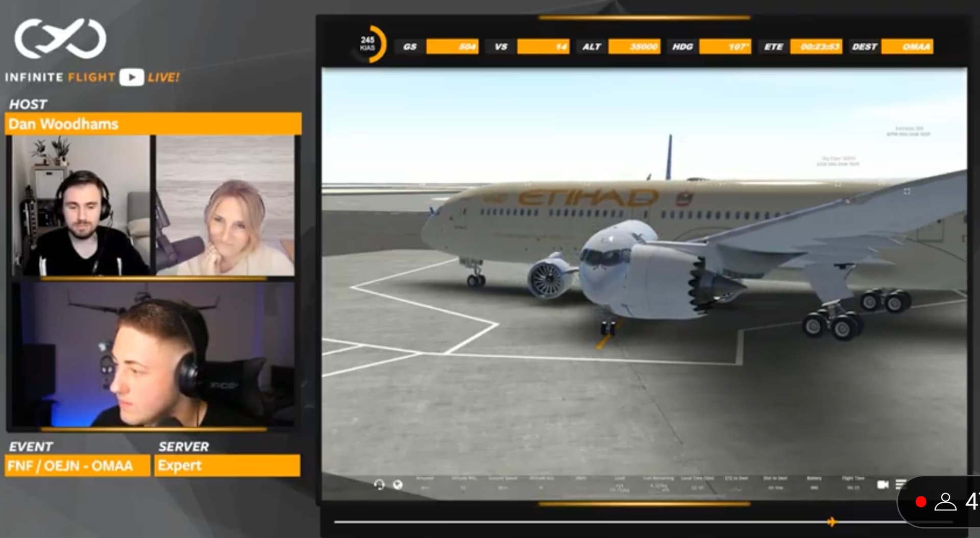Viewport: 980px width, 538px height.
Task: Click the 245 KIAS airspeed gauge
Action: pos(369,44)
